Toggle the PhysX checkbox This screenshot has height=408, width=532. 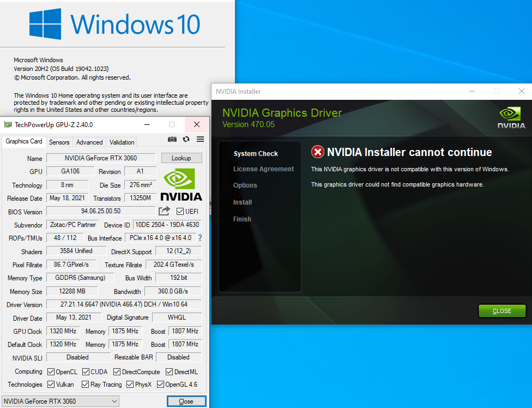point(130,384)
